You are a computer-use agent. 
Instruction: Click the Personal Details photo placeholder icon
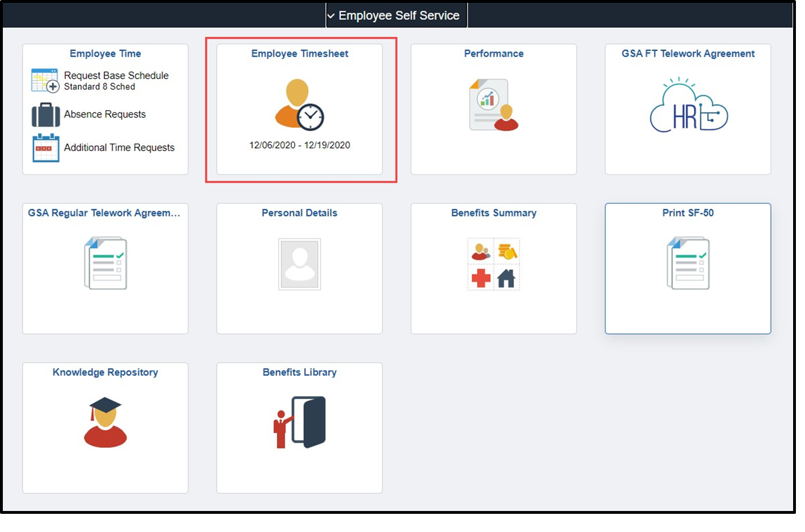pos(299,263)
